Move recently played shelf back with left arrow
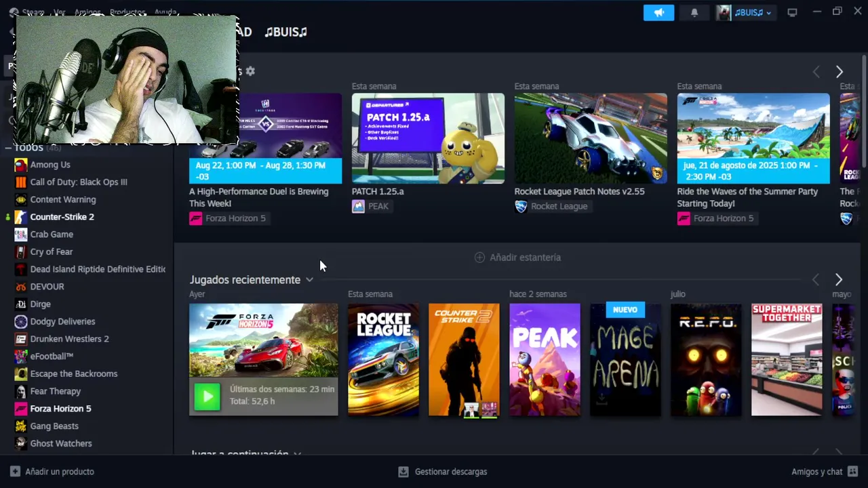The image size is (868, 488). tap(816, 280)
